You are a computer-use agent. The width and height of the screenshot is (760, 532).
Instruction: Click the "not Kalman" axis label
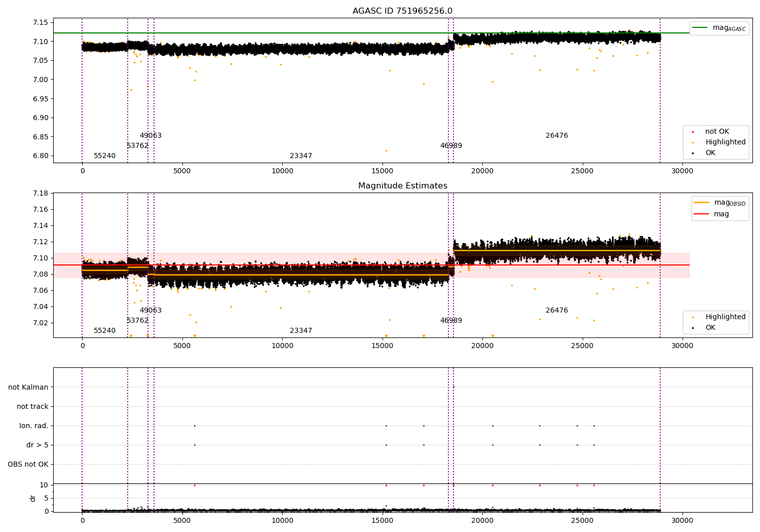(x=28, y=388)
